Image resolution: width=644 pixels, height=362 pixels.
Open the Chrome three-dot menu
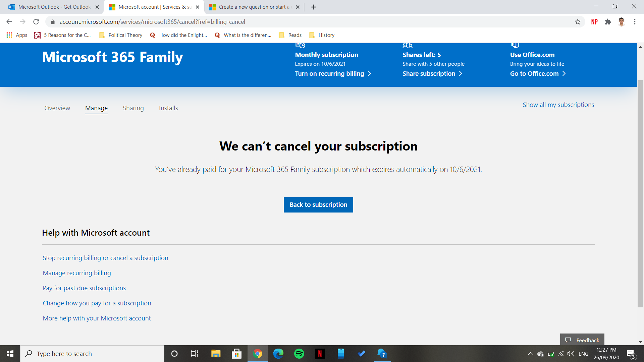click(x=635, y=22)
